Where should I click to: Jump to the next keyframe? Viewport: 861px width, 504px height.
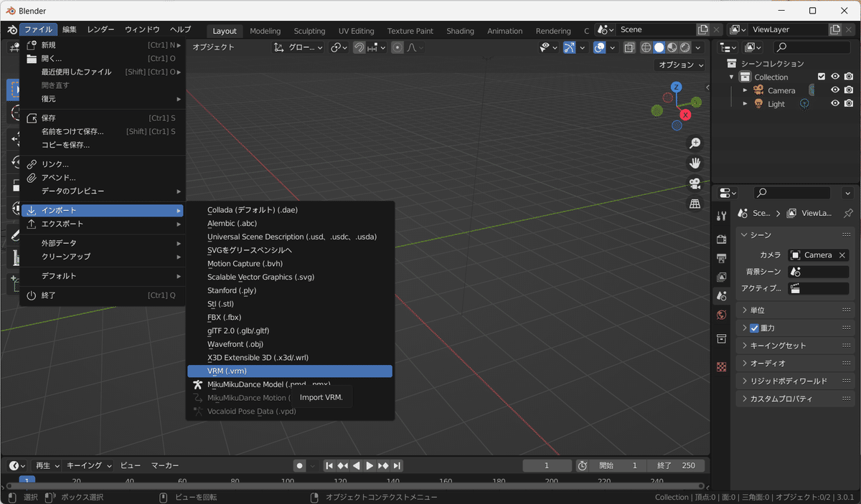383,466
